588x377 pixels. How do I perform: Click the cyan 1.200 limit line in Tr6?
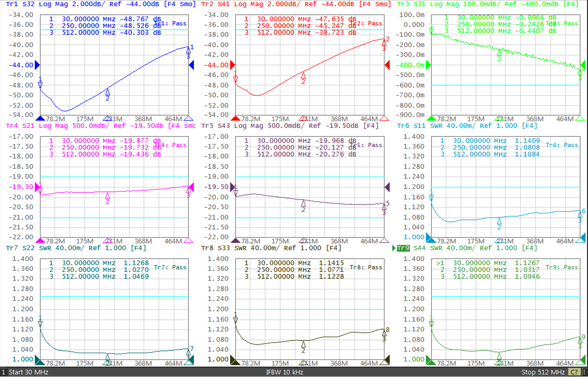click(x=506, y=187)
